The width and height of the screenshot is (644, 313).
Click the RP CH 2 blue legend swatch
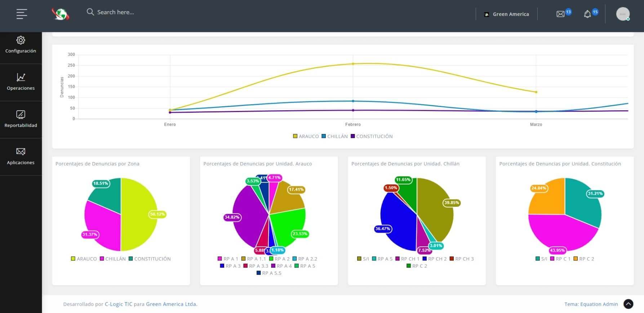point(425,259)
